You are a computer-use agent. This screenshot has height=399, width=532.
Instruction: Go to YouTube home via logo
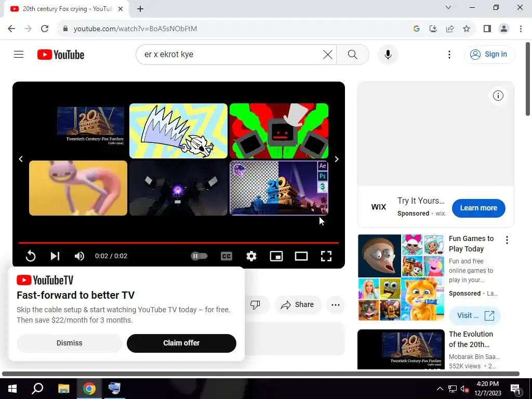pos(61,54)
